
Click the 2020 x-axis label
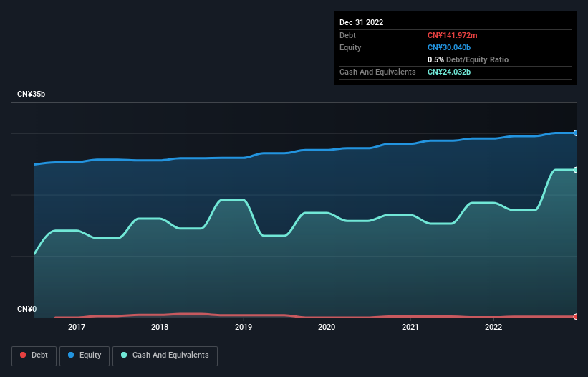[x=327, y=327]
